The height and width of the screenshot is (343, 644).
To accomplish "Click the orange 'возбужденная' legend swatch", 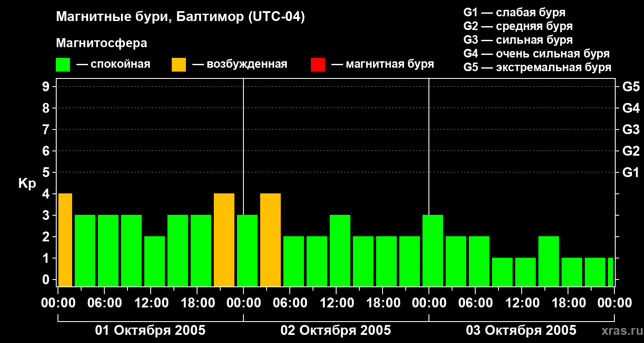I will coord(179,65).
